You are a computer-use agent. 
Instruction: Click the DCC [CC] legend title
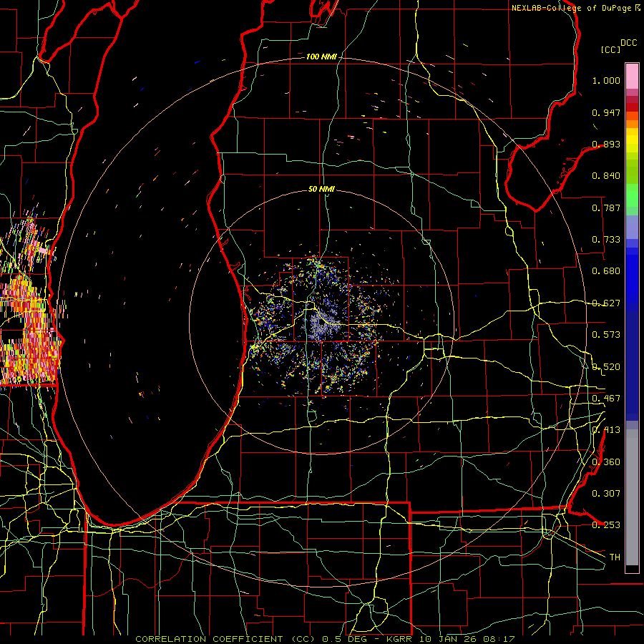point(618,47)
